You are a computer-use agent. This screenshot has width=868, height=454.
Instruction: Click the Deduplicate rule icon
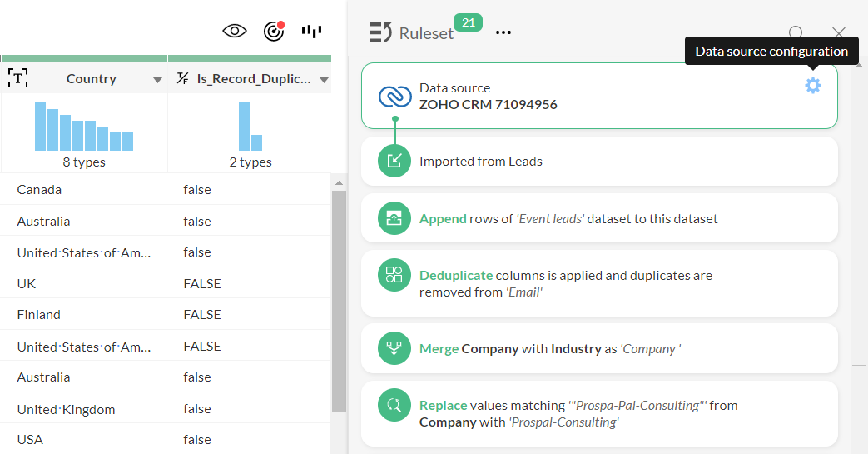coord(395,275)
